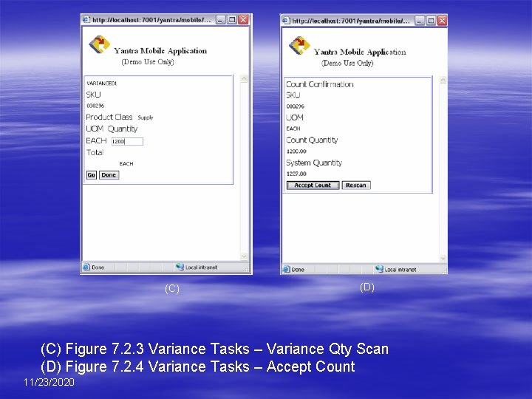
Task: Maximize window C
Action: pyautogui.click(x=232, y=20)
